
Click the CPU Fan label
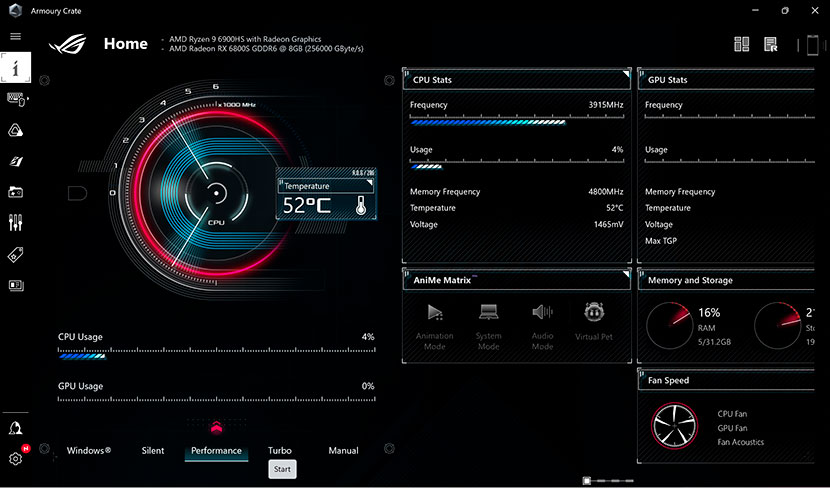[x=733, y=414]
